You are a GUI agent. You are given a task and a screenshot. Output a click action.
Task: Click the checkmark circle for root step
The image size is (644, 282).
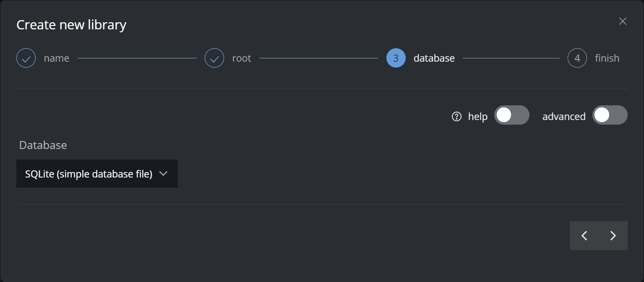(214, 58)
